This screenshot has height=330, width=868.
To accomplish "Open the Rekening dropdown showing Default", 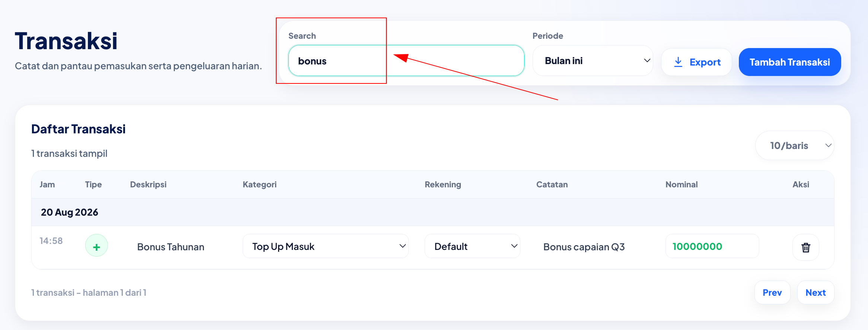I will tap(472, 246).
